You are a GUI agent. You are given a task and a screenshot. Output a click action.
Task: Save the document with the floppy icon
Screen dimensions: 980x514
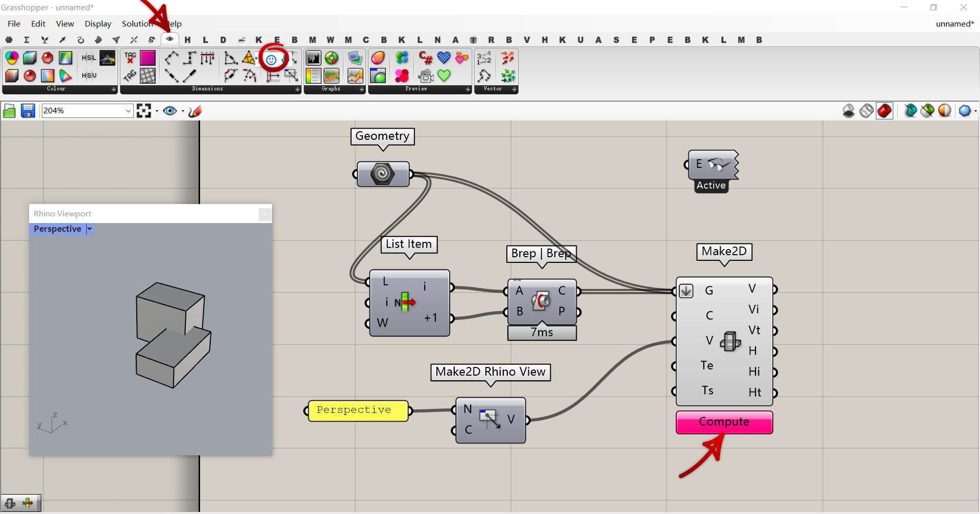pyautogui.click(x=28, y=111)
